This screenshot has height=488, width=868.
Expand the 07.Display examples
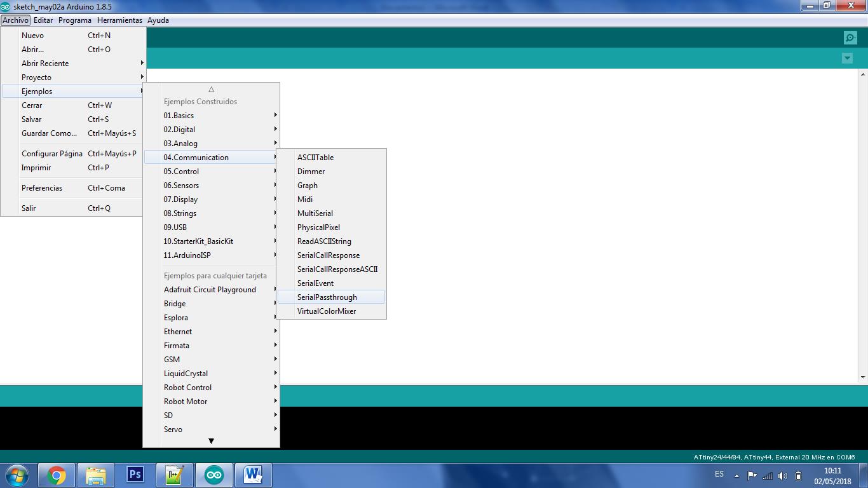coord(211,200)
